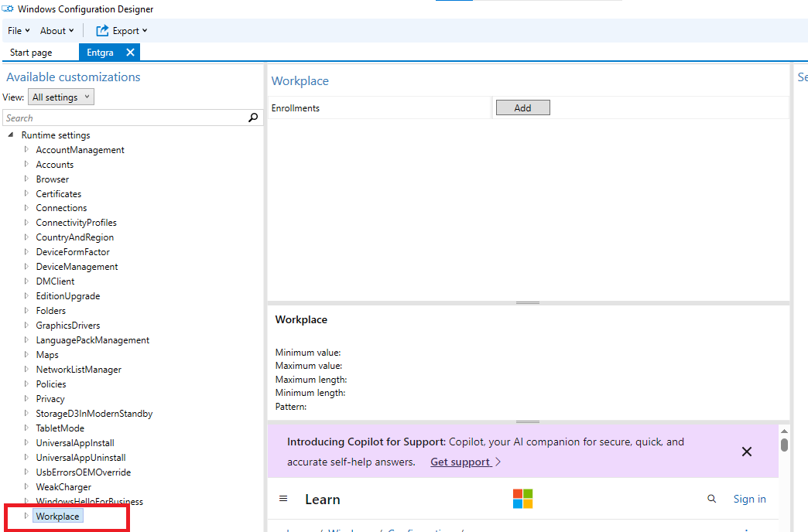Expand the Workplace node arrow
The image size is (808, 532).
[x=26, y=516]
